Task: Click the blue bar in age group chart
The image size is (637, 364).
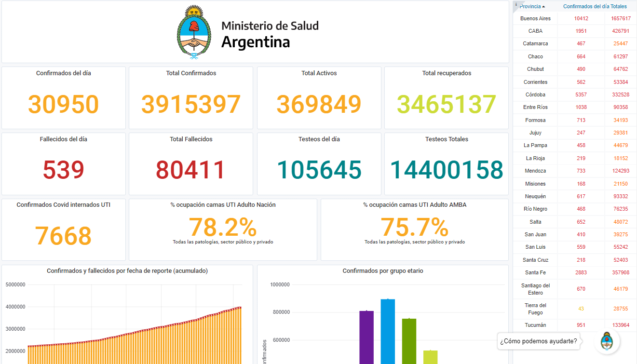Action: (388, 332)
